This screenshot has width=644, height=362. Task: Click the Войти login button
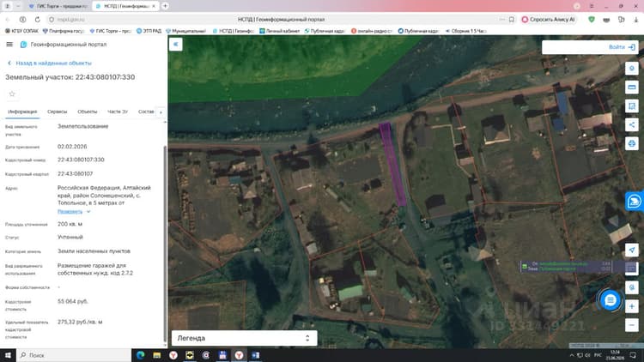coord(622,47)
